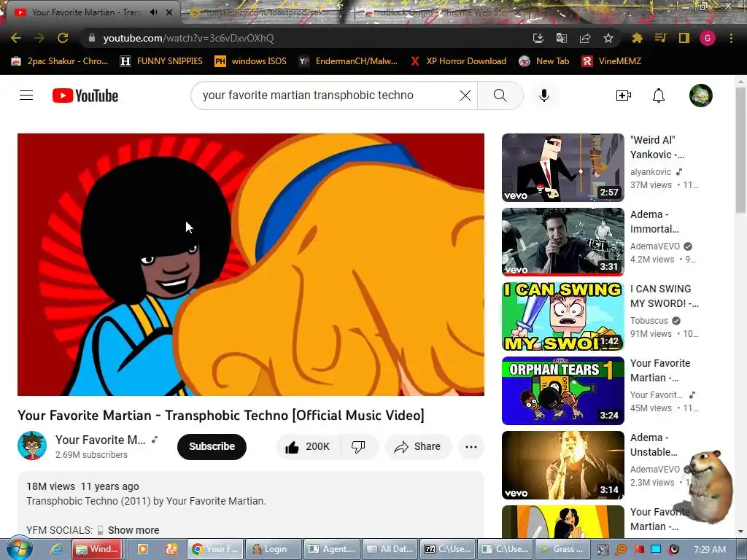This screenshot has height=560, width=747.
Task: Start voice search with the microphone
Action: (x=544, y=96)
